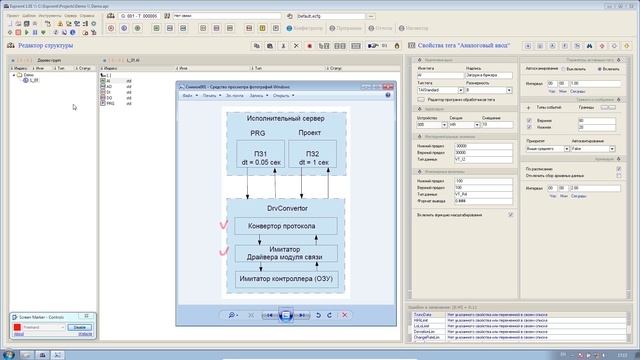Open Эл. почта in photo viewer
The image size is (640, 360).
(x=235, y=96)
